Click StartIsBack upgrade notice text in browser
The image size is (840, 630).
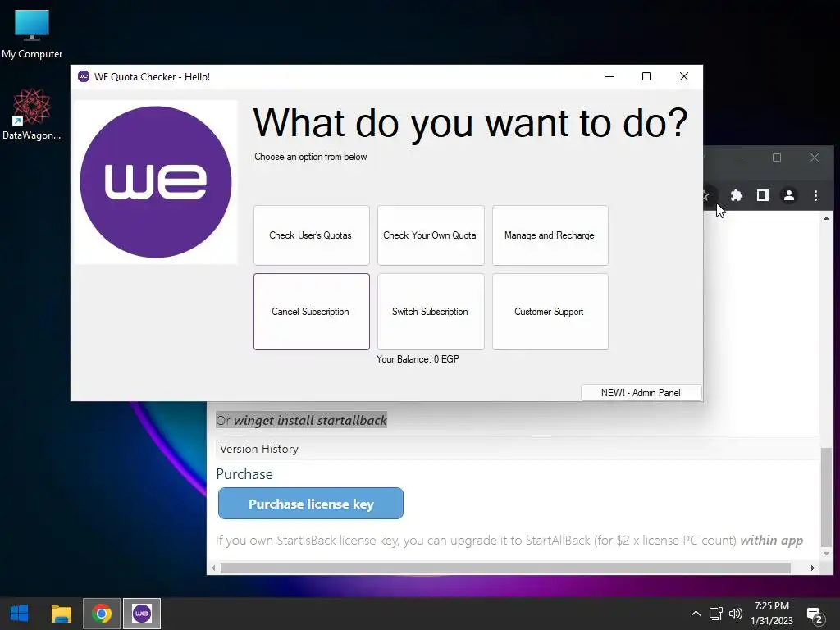(x=509, y=541)
